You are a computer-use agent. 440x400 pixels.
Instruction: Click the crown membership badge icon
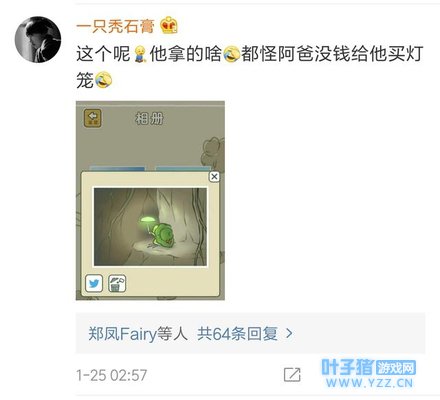[x=169, y=26]
